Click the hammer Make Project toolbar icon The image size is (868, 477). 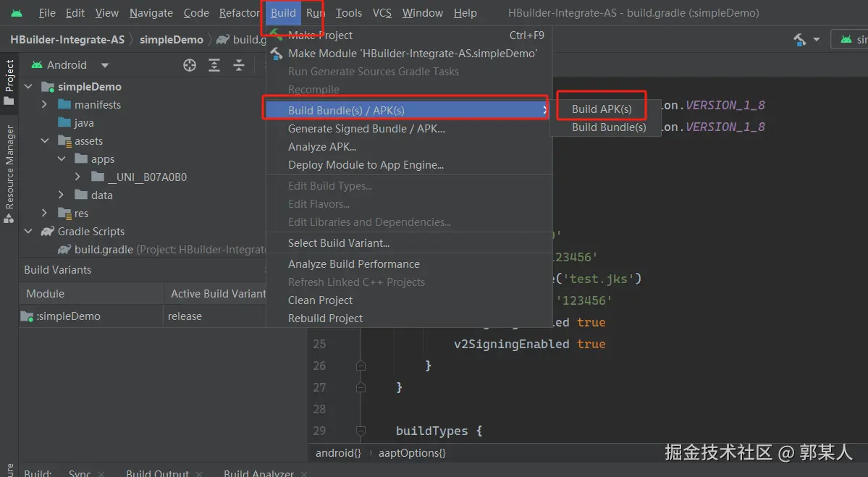799,39
